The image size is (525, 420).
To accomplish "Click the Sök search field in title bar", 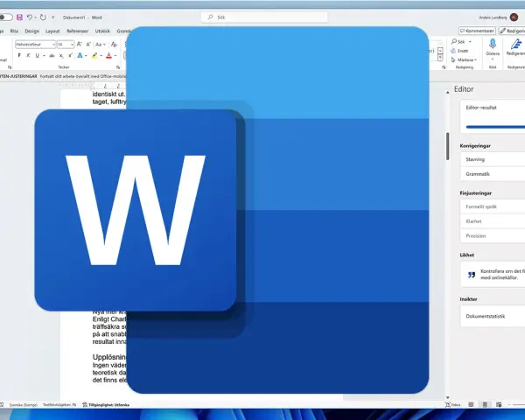I will [264, 17].
